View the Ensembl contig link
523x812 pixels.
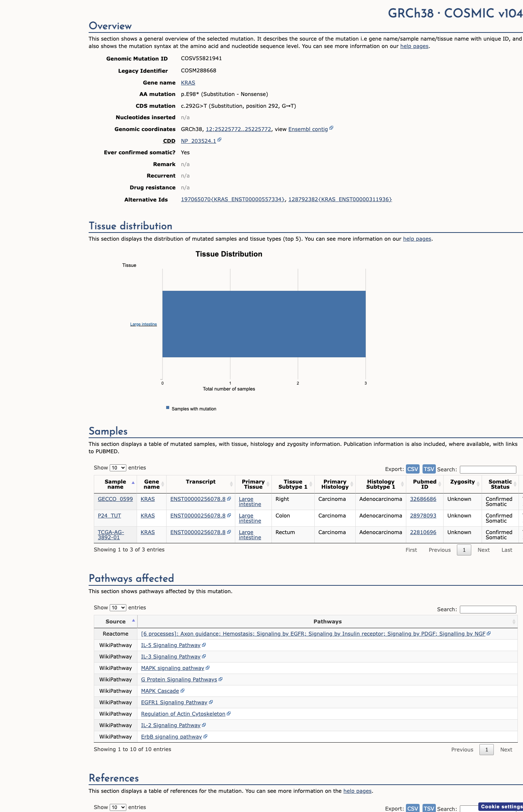[308, 129]
